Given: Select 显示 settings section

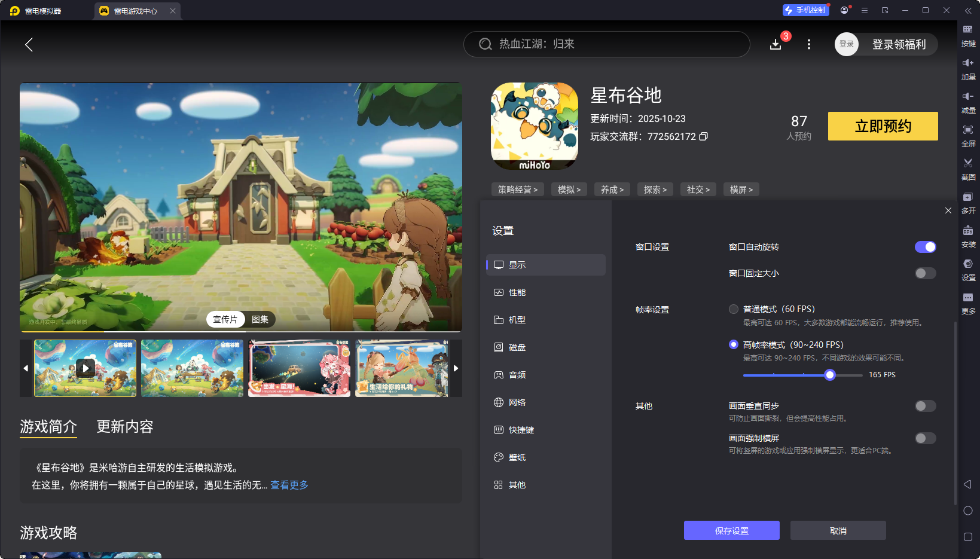Looking at the screenshot, I should click(x=546, y=265).
